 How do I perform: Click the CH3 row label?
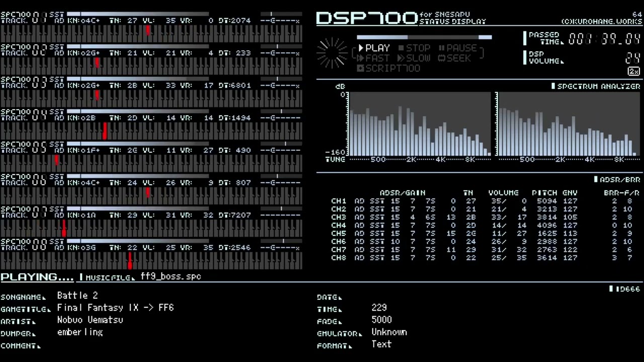[339, 217]
